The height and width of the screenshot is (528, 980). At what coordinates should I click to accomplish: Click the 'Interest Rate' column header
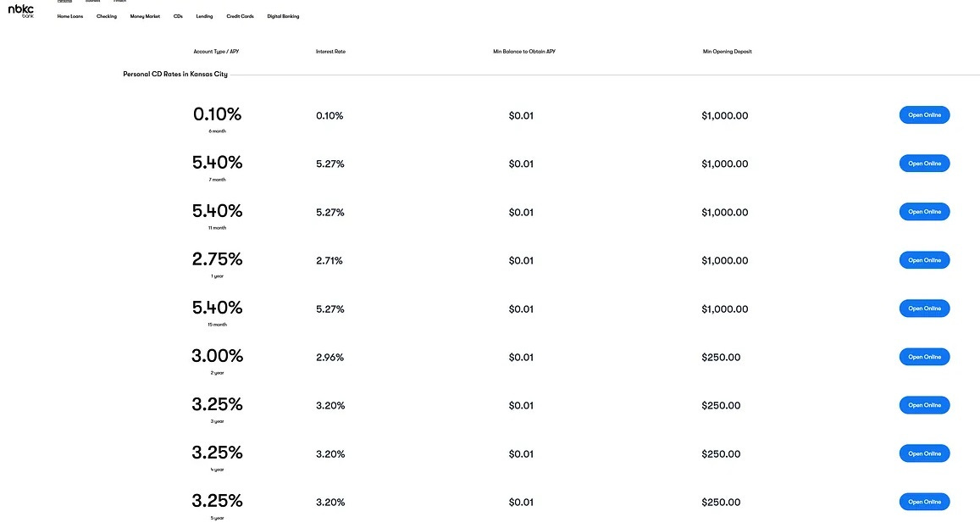[x=330, y=52]
